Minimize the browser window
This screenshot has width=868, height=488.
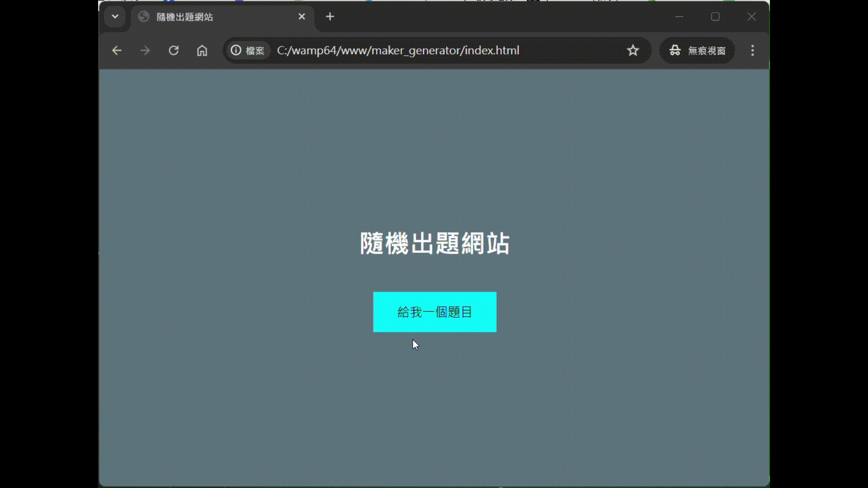[x=679, y=17]
